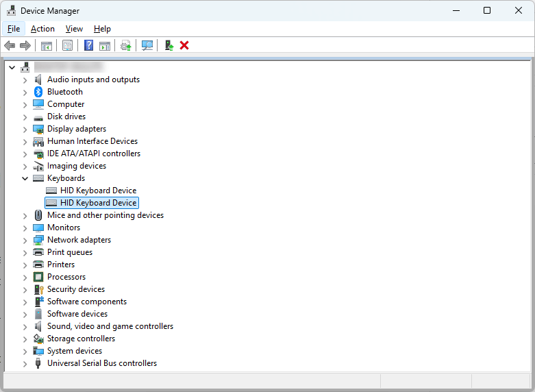Image resolution: width=535 pixels, height=392 pixels.
Task: Click the Back arrow toolbar icon
Action: pyautogui.click(x=10, y=45)
